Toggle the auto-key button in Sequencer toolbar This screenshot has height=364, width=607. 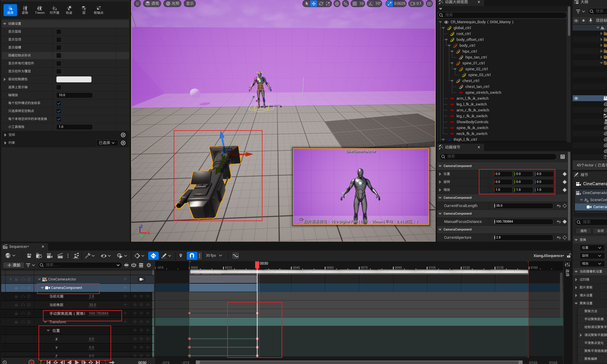[x=153, y=256]
